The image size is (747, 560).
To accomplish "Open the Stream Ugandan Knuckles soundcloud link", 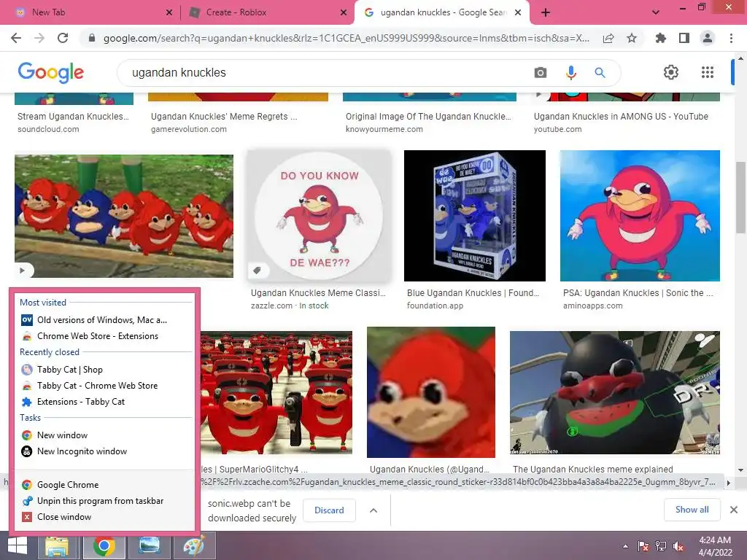I will coord(73,117).
